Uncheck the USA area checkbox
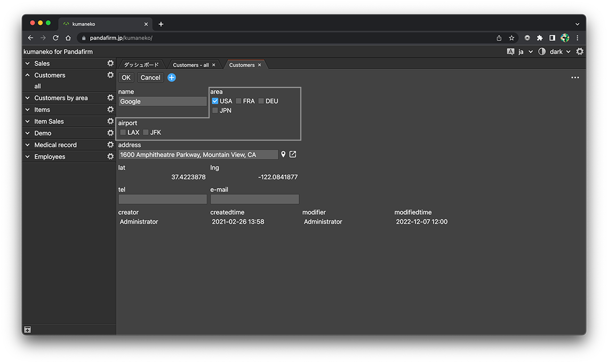The height and width of the screenshot is (364, 608). pyautogui.click(x=215, y=101)
